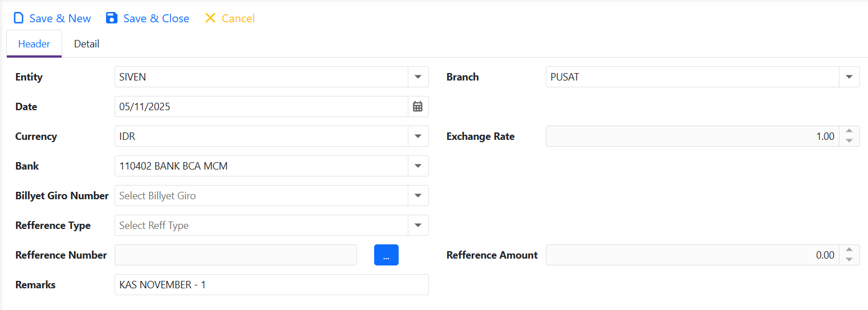This screenshot has height=310, width=868.
Task: Click the Refference Amount label
Action: tap(492, 255)
